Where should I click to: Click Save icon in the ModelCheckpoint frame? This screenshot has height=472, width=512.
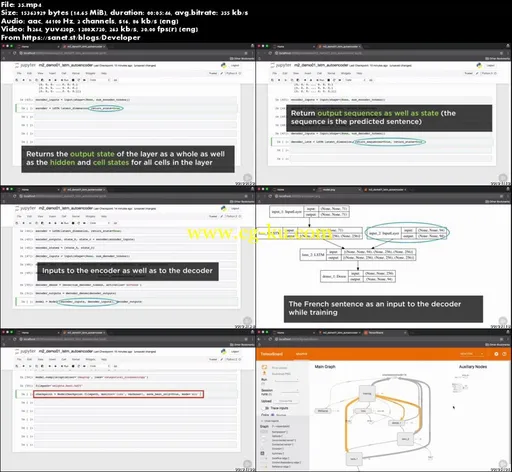[17, 366]
